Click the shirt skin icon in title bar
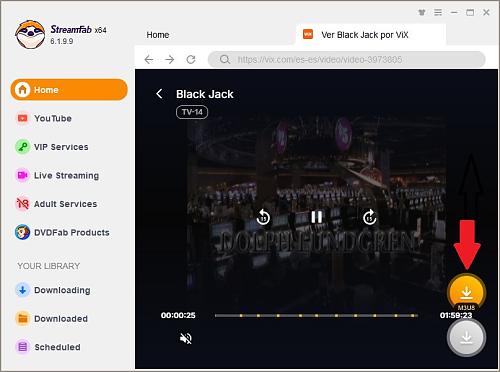Viewport: 500px width, 372px height. tap(422, 13)
